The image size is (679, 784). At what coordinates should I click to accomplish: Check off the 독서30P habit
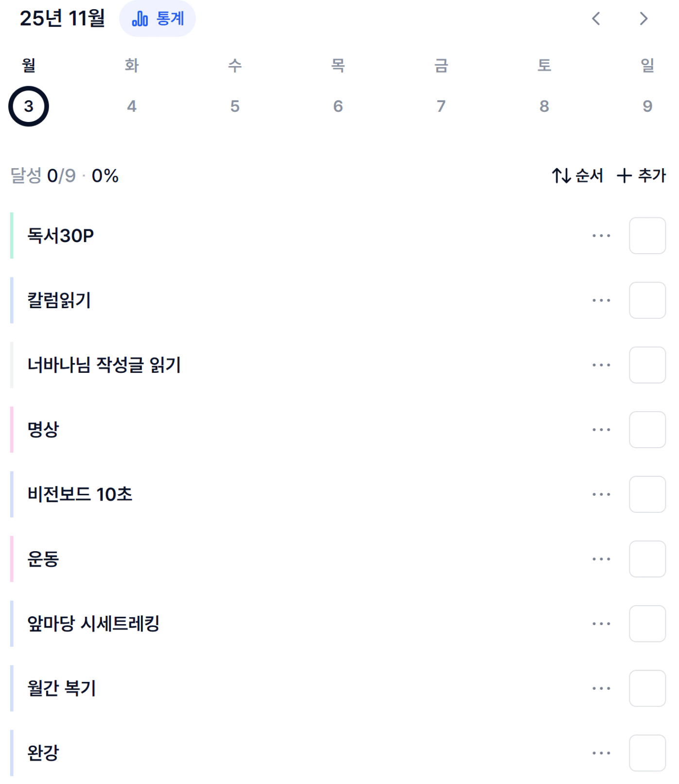coord(647,236)
